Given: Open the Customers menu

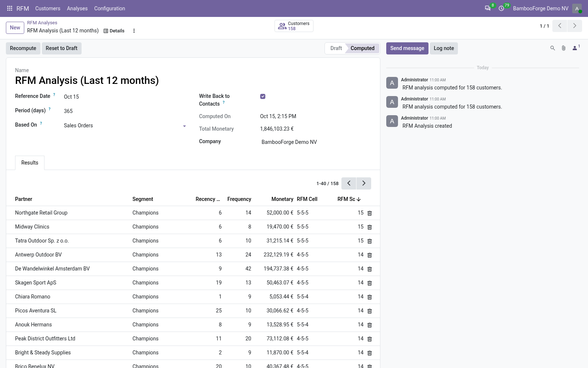Looking at the screenshot, I should click(48, 8).
